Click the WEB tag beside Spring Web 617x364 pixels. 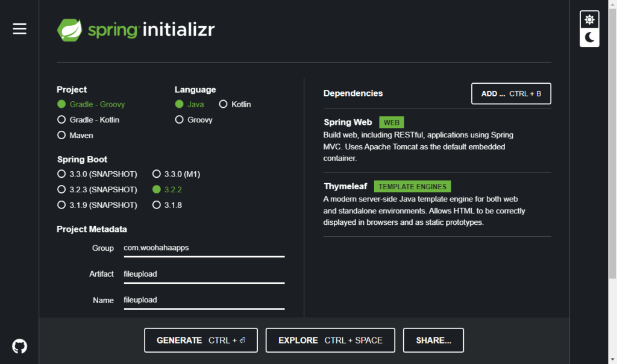[x=391, y=122]
